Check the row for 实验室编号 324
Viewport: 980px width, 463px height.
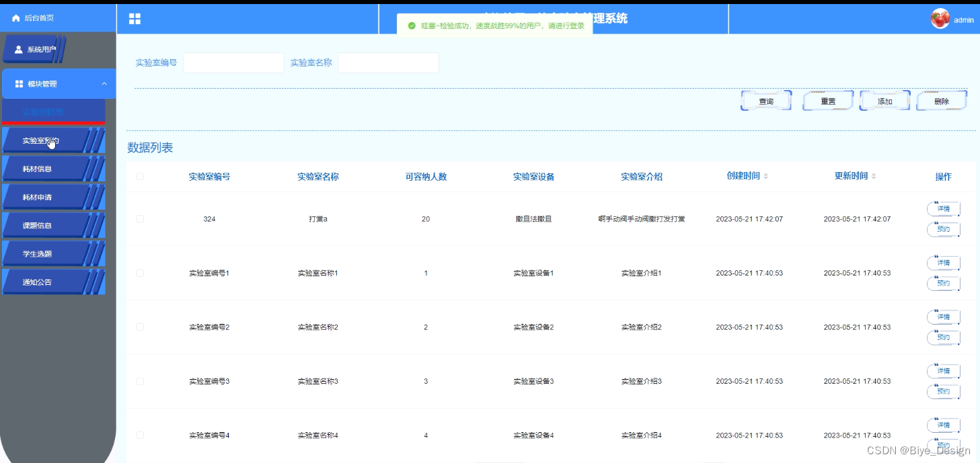pyautogui.click(x=140, y=219)
